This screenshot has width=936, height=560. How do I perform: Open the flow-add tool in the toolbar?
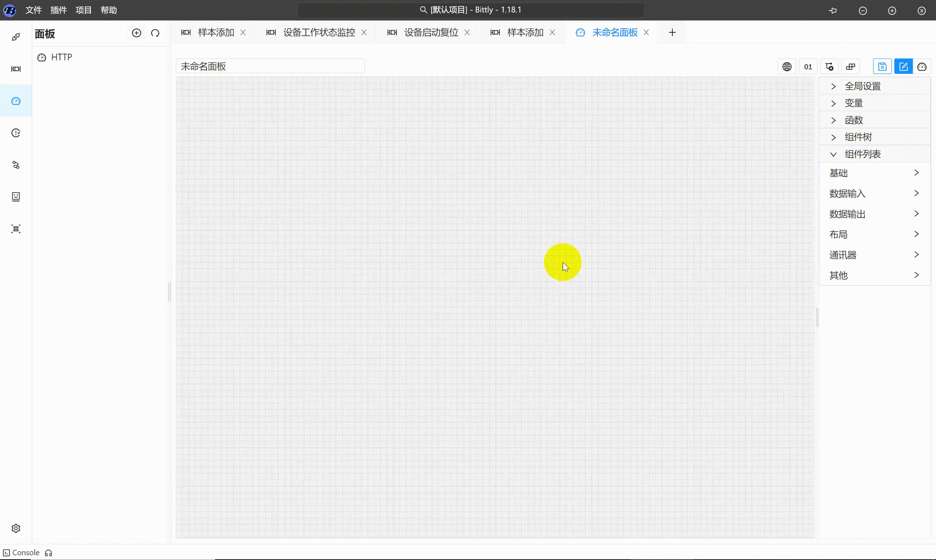pos(829,66)
